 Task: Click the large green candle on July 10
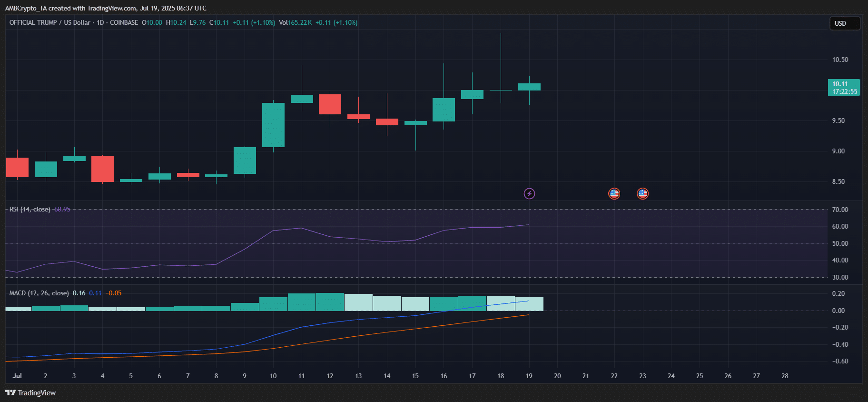pyautogui.click(x=273, y=125)
